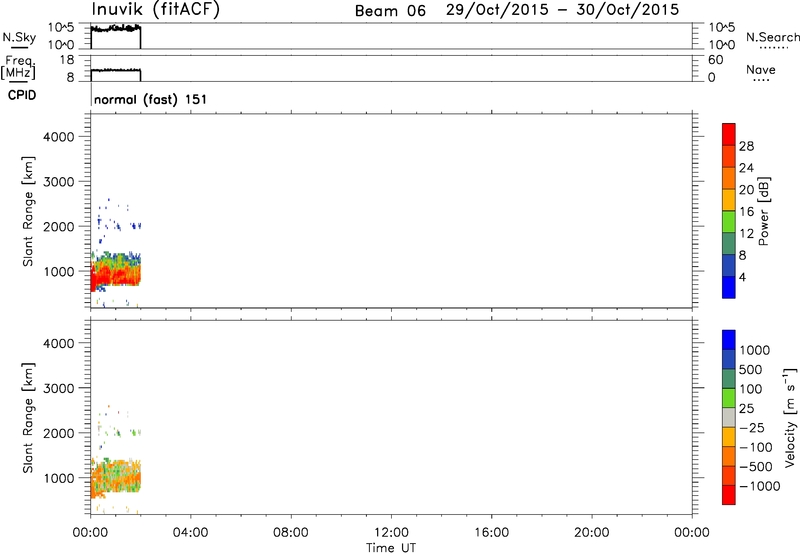This screenshot has height=554, width=800.
Task: Click the 'Nave' legend label
Action: [761, 69]
